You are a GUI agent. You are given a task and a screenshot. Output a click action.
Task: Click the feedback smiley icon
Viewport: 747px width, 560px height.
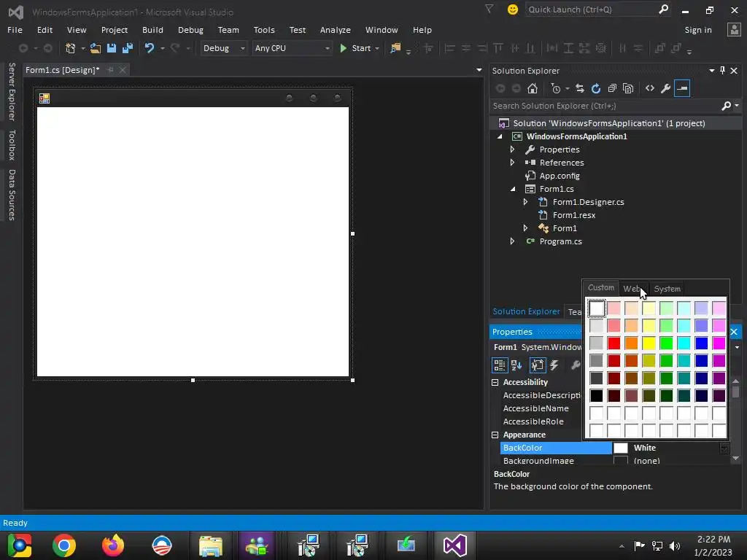pos(513,9)
